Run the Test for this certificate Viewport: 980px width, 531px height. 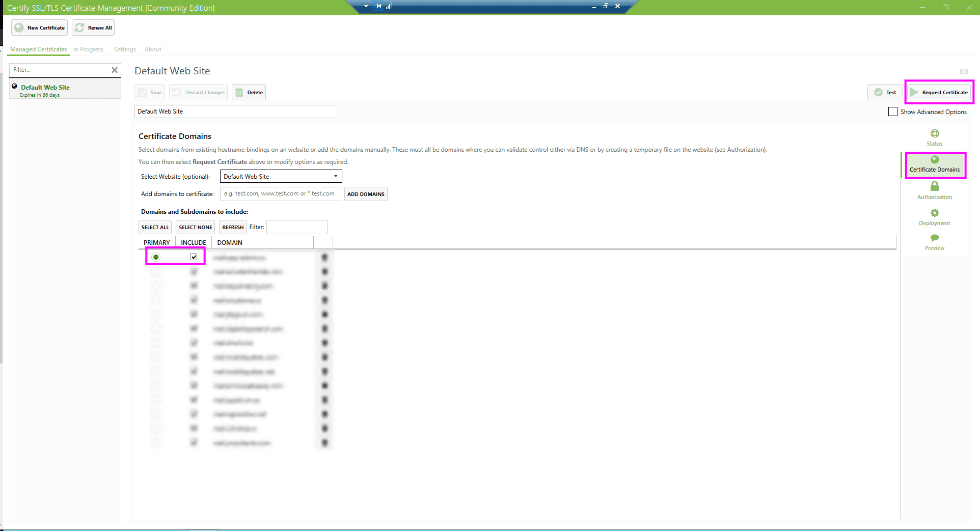point(885,92)
